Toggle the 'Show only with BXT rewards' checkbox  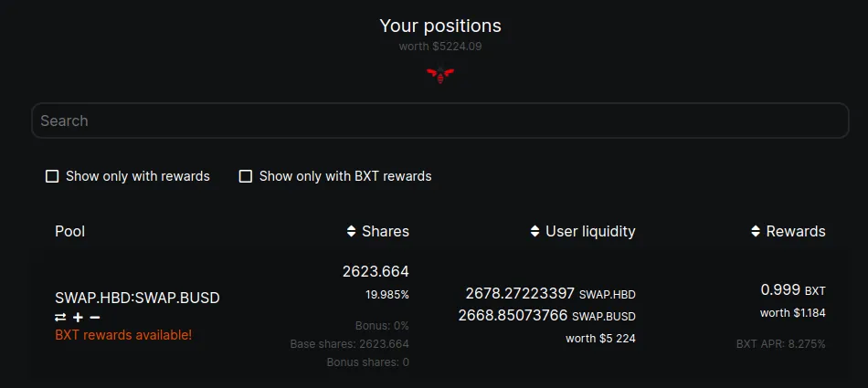click(x=246, y=176)
